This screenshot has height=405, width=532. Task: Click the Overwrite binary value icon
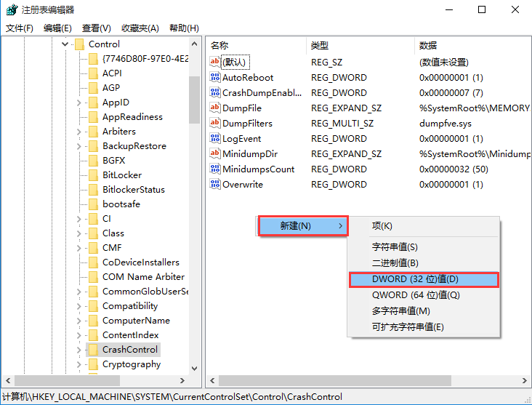[x=215, y=185]
